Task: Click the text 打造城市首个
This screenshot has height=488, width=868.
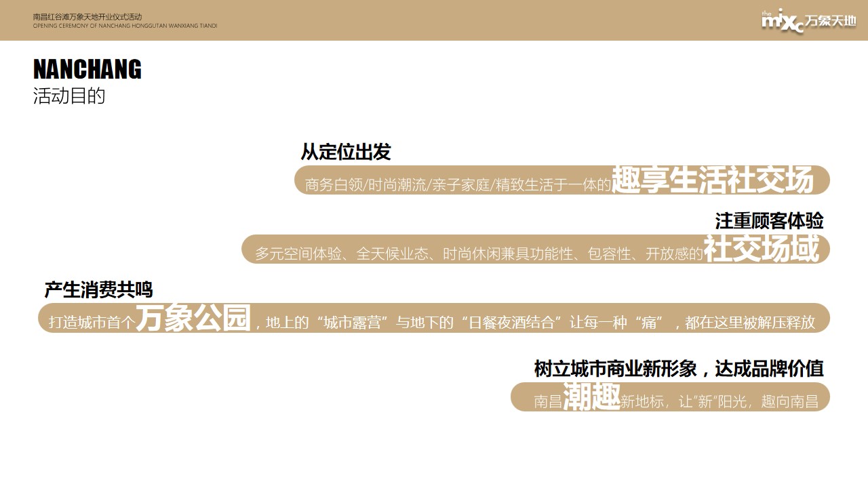Action: coord(92,323)
